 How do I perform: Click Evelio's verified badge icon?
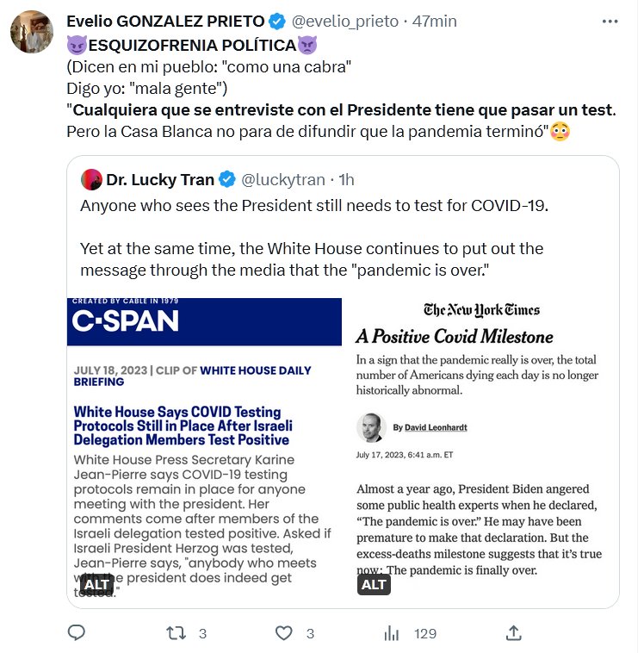click(277, 21)
